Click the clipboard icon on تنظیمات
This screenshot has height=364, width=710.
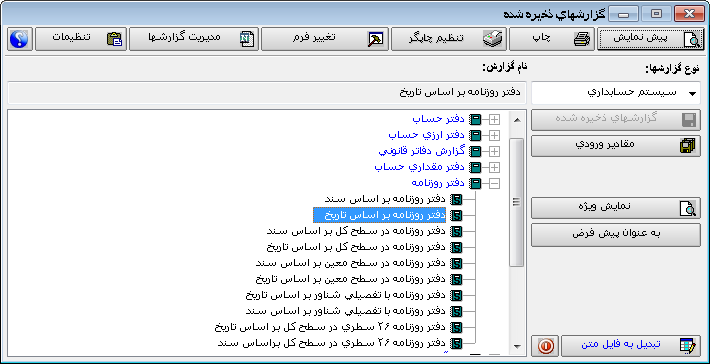(x=114, y=39)
